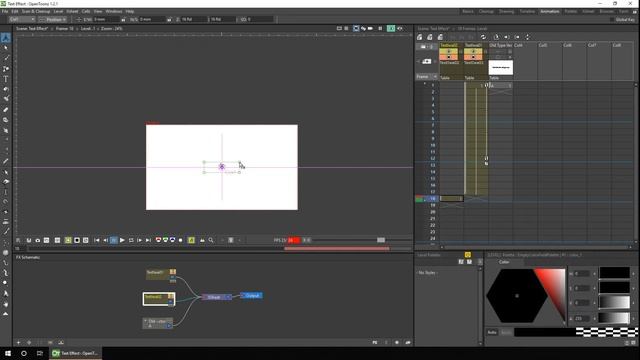This screenshot has height=360, width=640.
Task: Switch to the Basics room tab
Action: pyautogui.click(x=468, y=11)
